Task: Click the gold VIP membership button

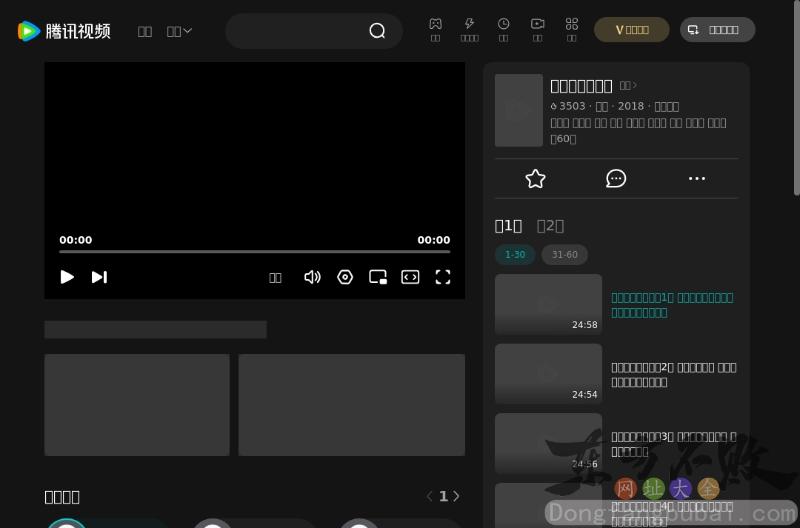Action: pos(631,30)
